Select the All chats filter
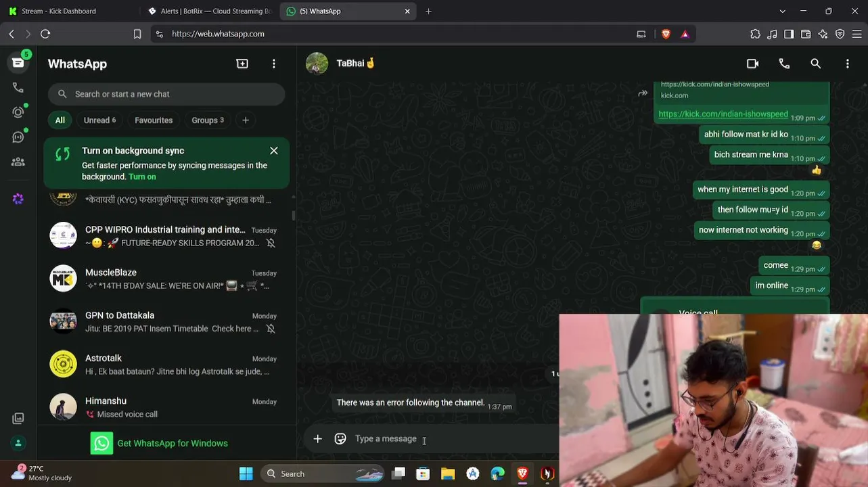The image size is (868, 487). 60,120
